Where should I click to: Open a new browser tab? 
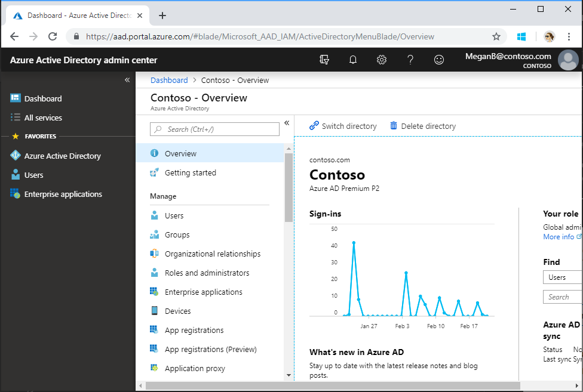tap(162, 16)
